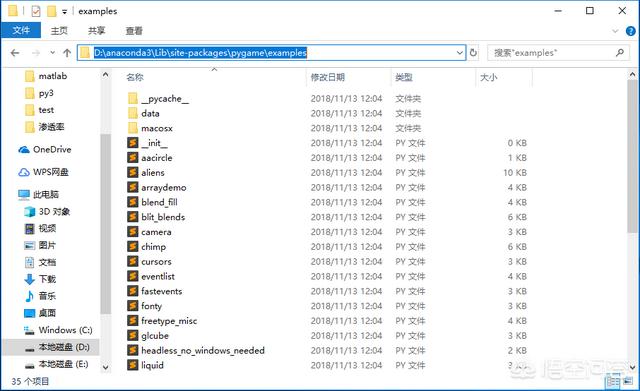Screen dimensions: 640x391
Task: Refresh the current folder view
Action: [473, 53]
